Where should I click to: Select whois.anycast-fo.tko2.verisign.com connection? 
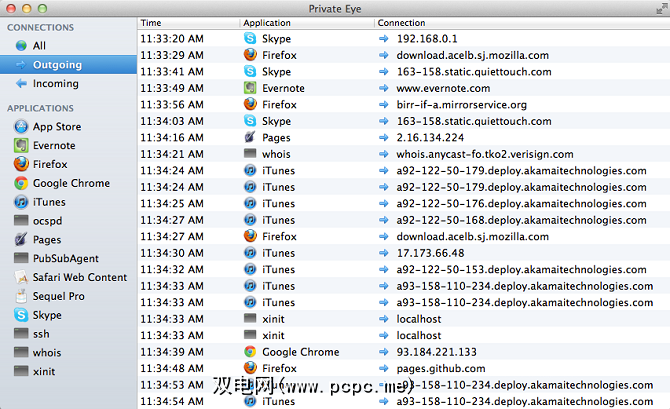pyautogui.click(x=485, y=154)
